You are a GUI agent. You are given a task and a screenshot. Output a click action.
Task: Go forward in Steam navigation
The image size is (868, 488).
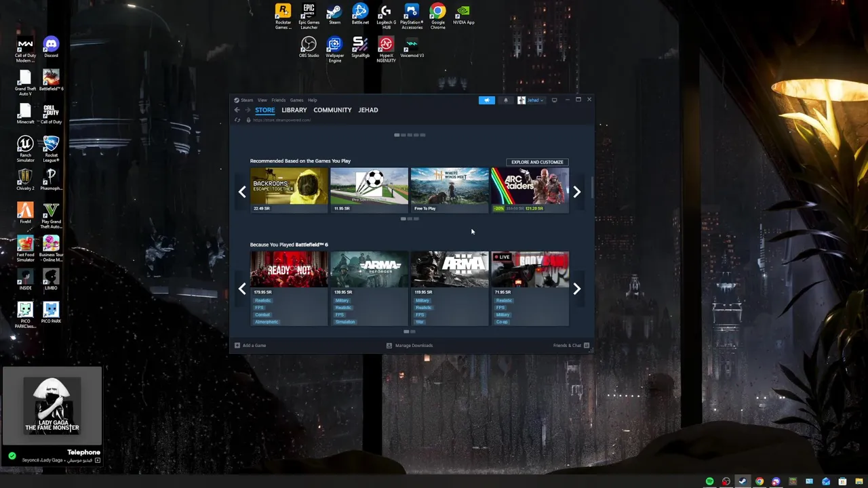pos(248,110)
